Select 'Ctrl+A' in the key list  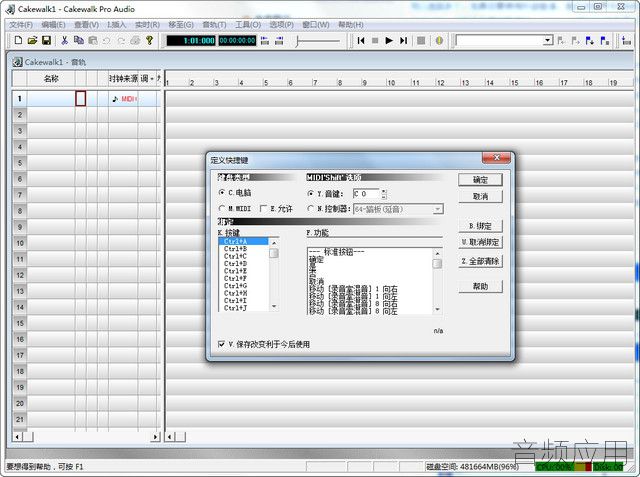pos(243,242)
